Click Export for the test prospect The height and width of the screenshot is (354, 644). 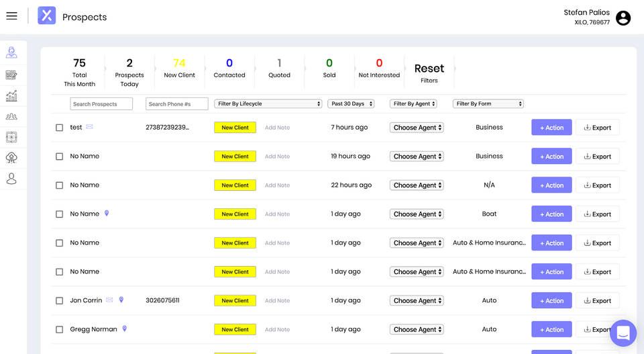[x=598, y=128]
